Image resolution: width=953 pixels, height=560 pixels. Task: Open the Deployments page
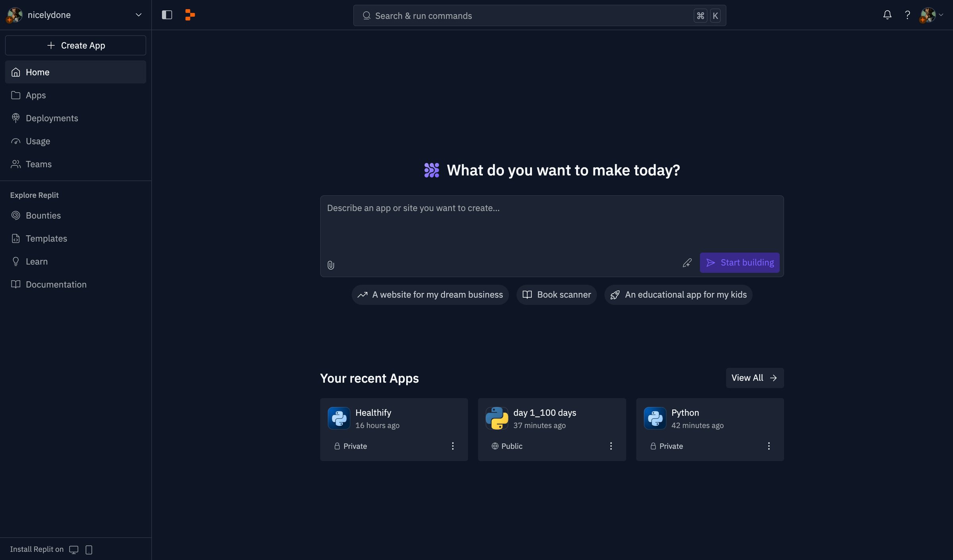click(75, 118)
